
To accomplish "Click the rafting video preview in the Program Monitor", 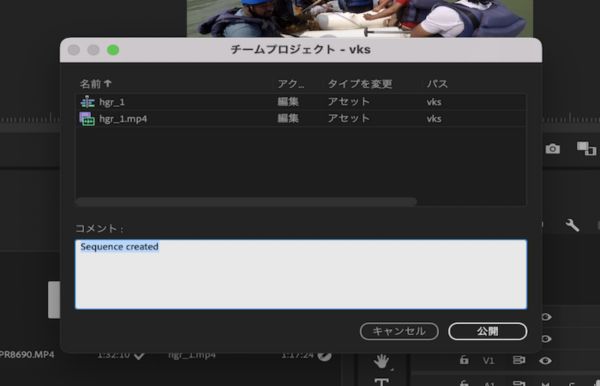I will (360, 18).
